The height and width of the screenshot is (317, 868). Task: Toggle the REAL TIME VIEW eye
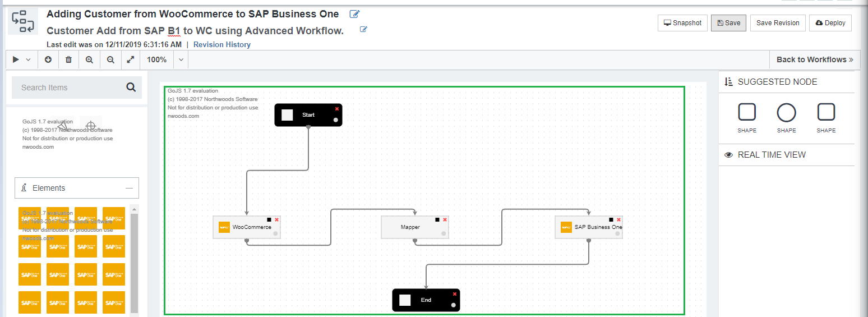coord(729,155)
